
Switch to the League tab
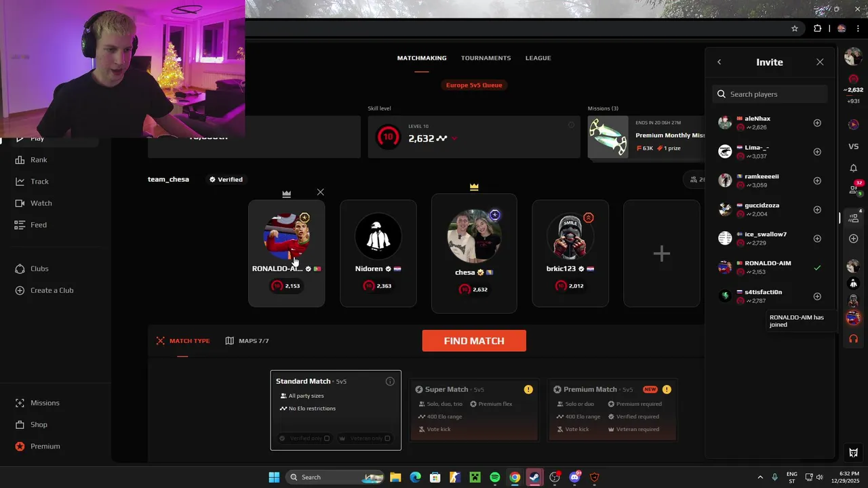[538, 58]
